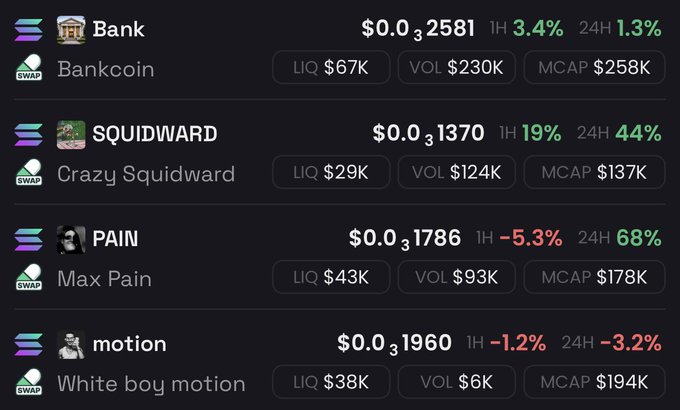The height and width of the screenshot is (410, 680).
Task: Click the PAIN 24H 68% change value
Action: click(639, 238)
